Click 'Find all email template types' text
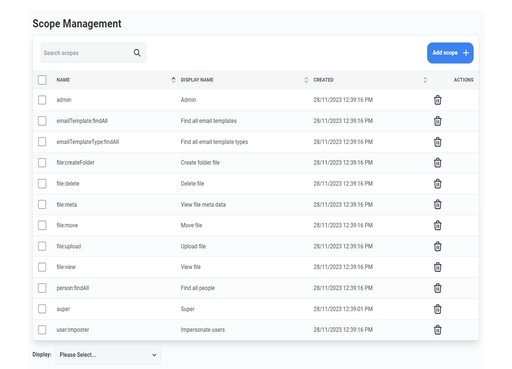 click(x=214, y=142)
